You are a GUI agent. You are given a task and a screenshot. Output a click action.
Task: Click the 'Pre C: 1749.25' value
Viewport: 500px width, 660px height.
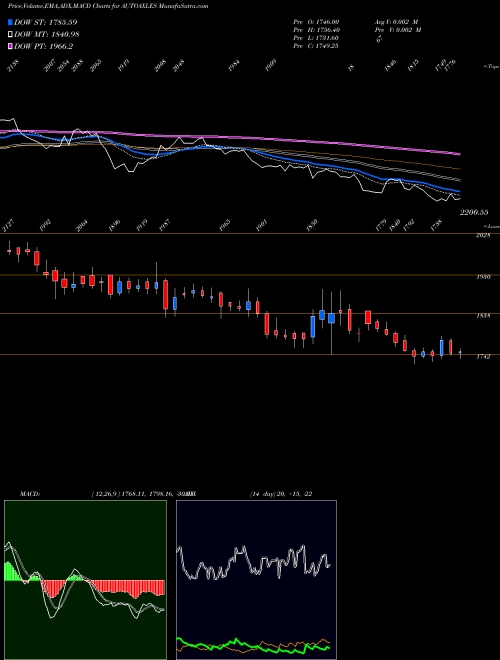[316, 46]
